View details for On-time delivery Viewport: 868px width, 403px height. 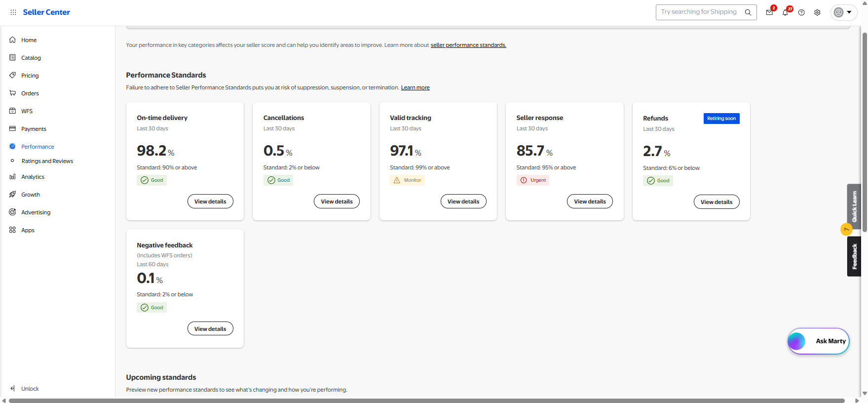[x=210, y=201]
